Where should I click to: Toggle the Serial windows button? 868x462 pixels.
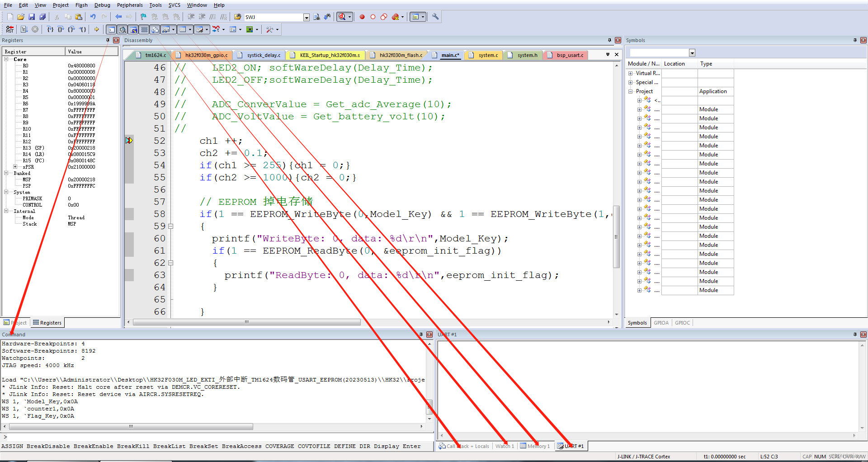pyautogui.click(x=199, y=29)
